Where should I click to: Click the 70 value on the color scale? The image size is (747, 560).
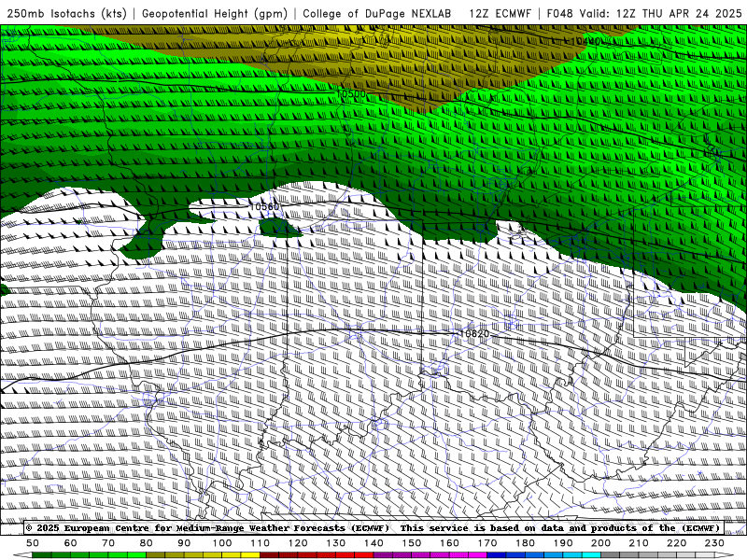click(x=108, y=543)
